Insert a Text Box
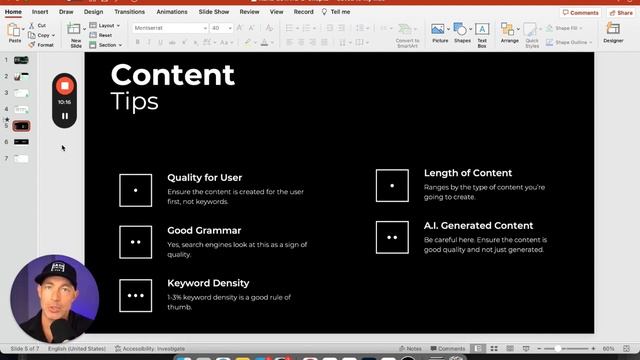The width and height of the screenshot is (640, 360). [482, 35]
